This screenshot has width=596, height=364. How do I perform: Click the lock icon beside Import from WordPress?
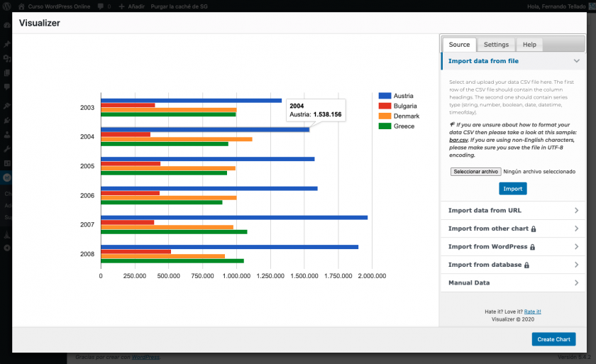(532, 247)
